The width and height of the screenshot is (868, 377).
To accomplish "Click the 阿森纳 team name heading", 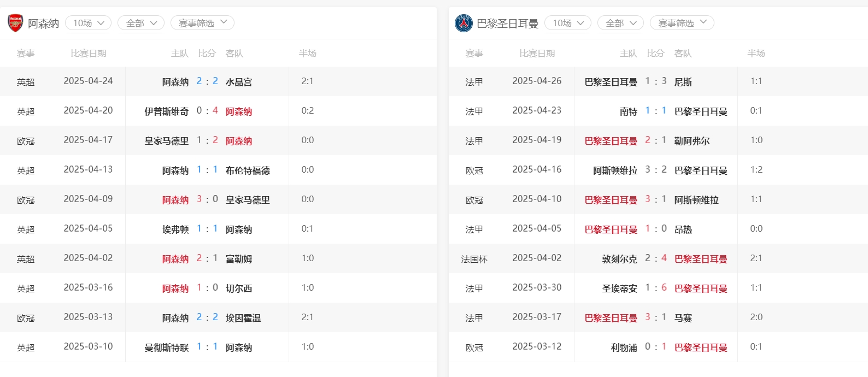I will click(x=44, y=23).
